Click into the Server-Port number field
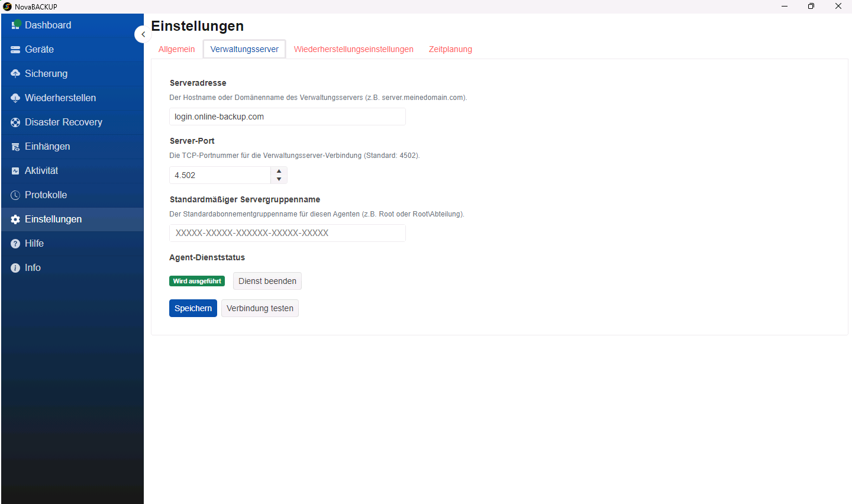Screen dimensions: 852x504 tap(220, 175)
